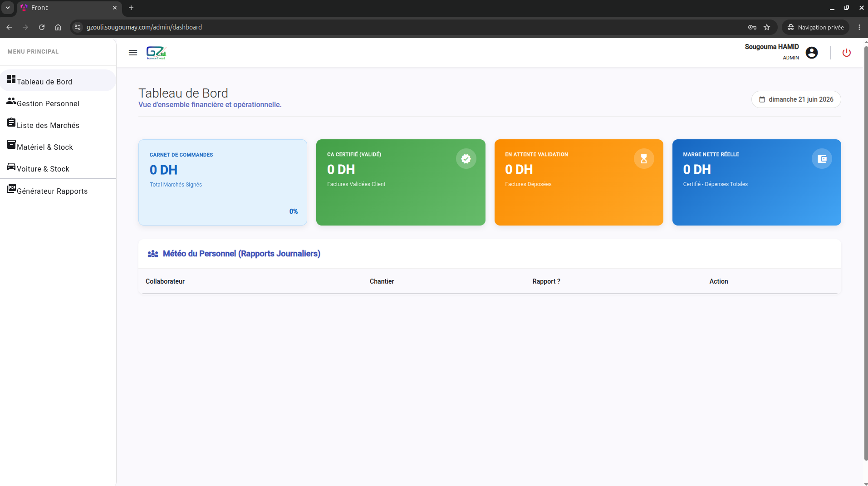Select the Front browser tab
The height and width of the screenshot is (486, 868).
coord(68,8)
